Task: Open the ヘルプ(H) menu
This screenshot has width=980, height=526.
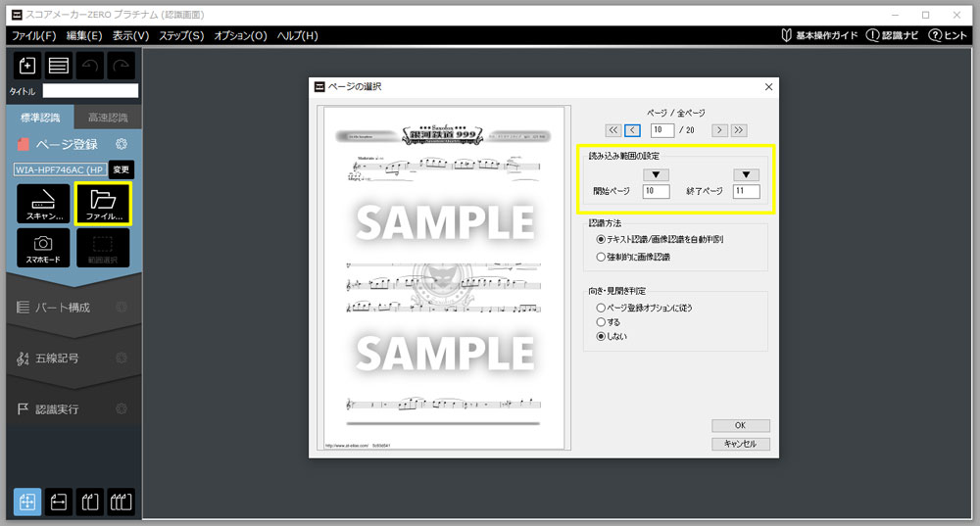Action: click(x=298, y=35)
